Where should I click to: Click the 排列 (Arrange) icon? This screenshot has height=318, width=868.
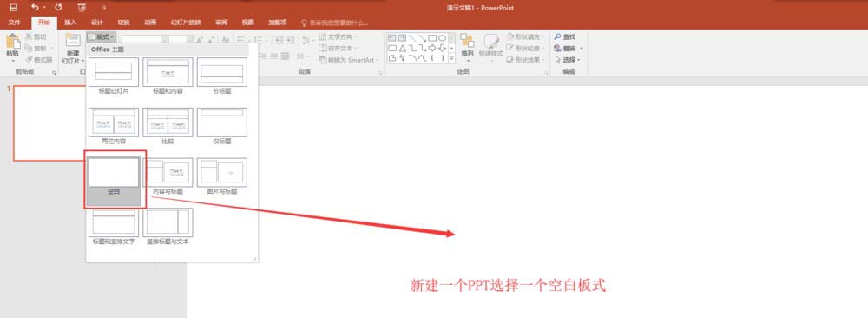tap(467, 41)
